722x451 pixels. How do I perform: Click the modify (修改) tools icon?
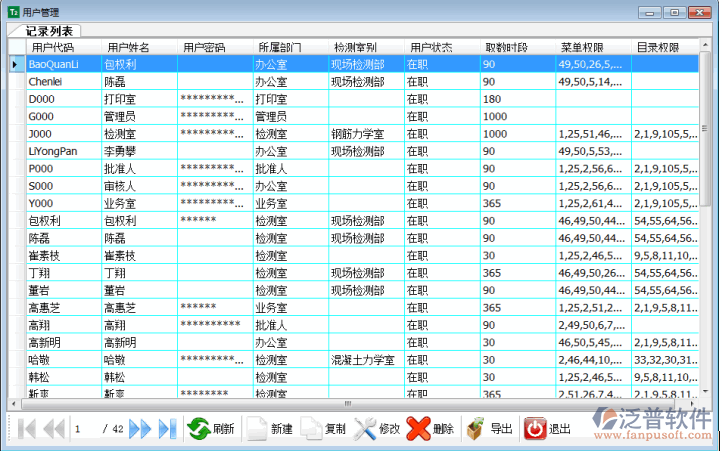pyautogui.click(x=365, y=428)
